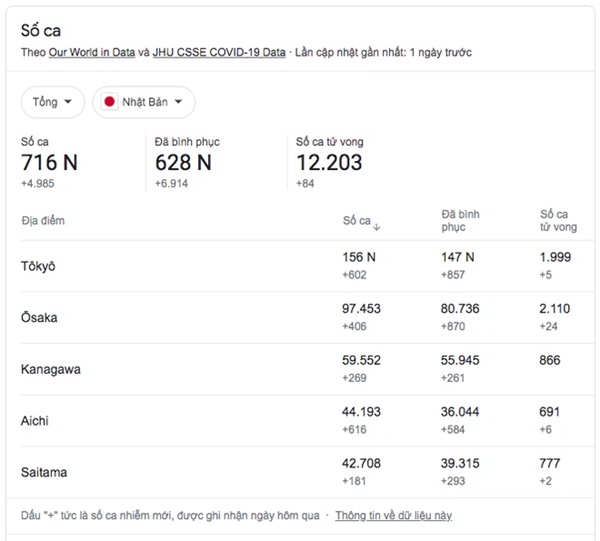Click the Đã bình phục column header

coord(460,220)
